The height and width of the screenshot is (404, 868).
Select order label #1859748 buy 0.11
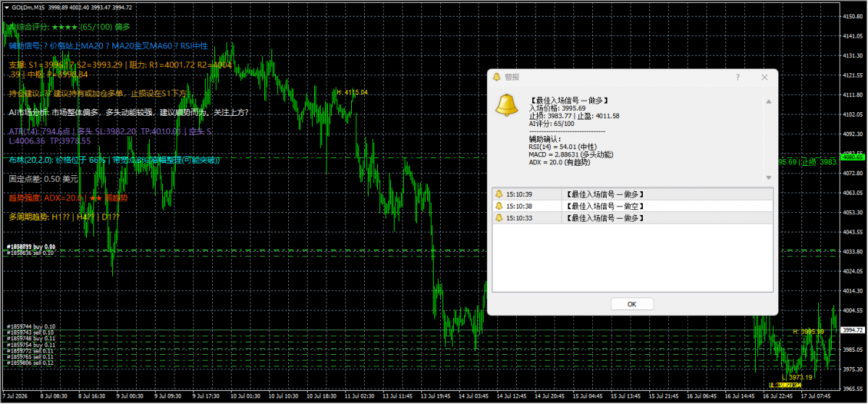[31, 339]
